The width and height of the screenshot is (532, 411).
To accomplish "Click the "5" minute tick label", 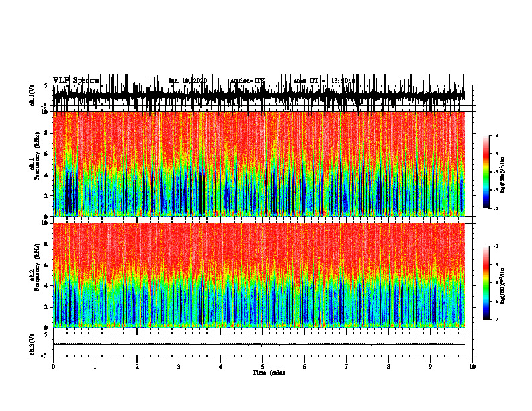I will coord(263,367).
